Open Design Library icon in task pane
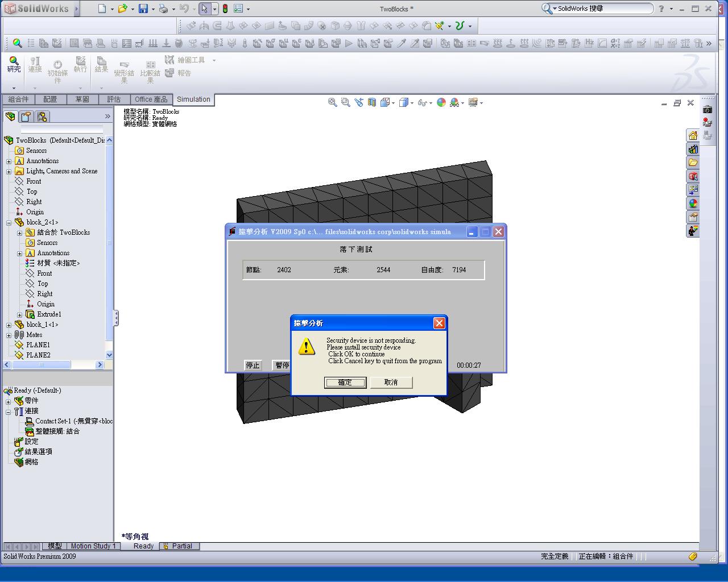The image size is (728, 582). pos(693,149)
